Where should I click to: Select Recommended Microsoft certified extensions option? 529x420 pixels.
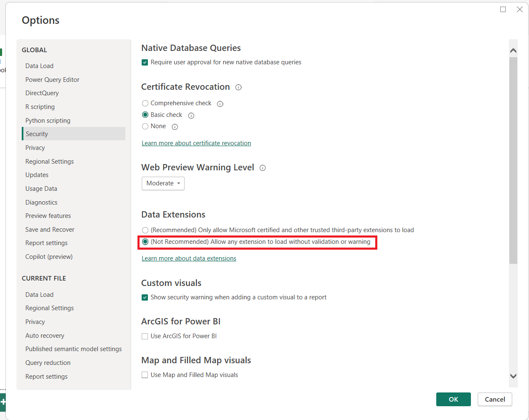[145, 230]
